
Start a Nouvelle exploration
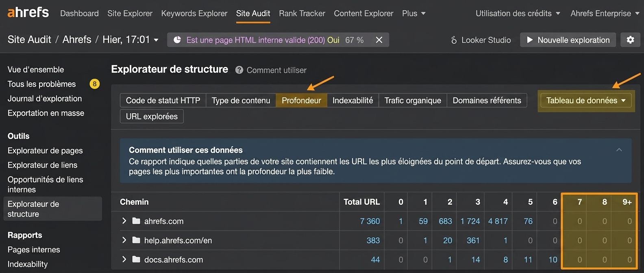coord(568,40)
